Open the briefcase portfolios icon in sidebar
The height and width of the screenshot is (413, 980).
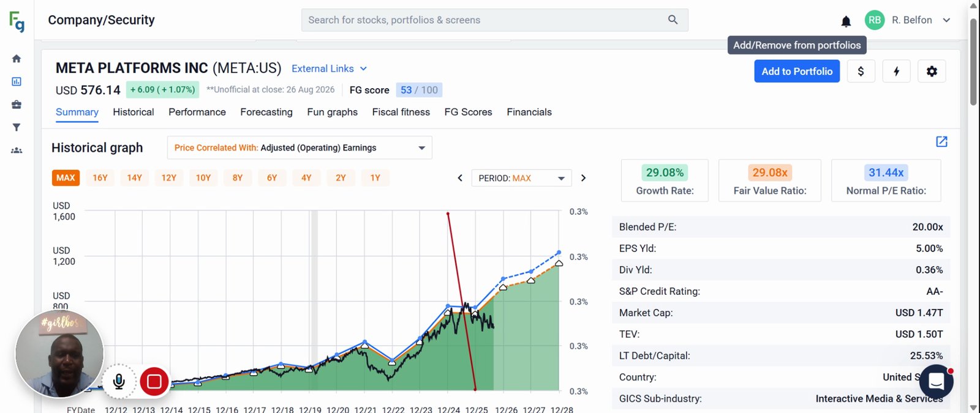(x=17, y=105)
